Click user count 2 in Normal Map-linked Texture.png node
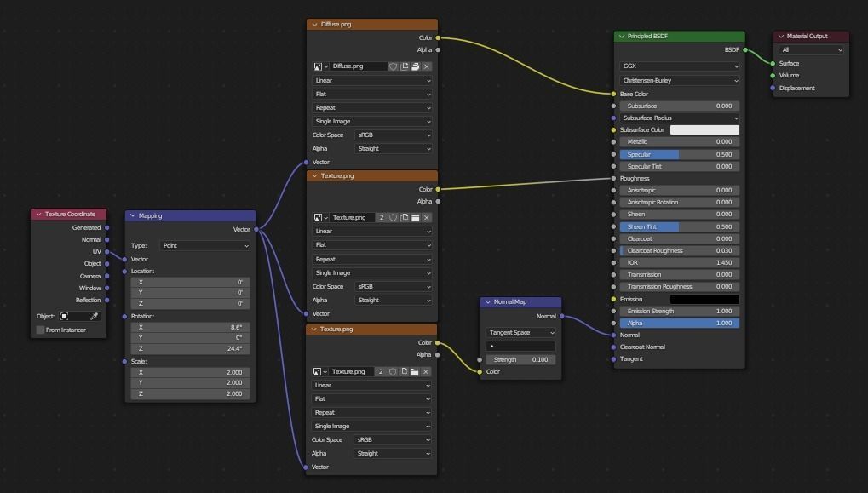 (x=381, y=372)
